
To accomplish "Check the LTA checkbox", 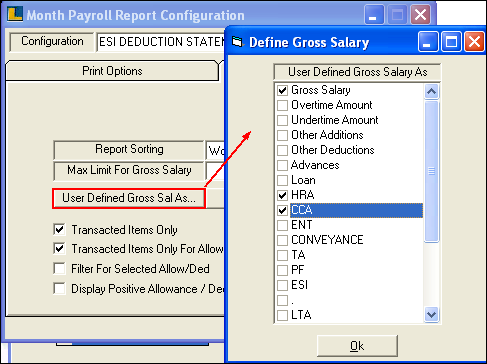I will coord(282,315).
